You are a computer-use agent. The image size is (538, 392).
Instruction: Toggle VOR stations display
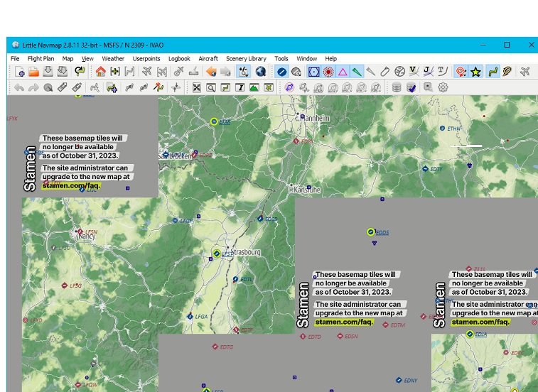point(314,72)
